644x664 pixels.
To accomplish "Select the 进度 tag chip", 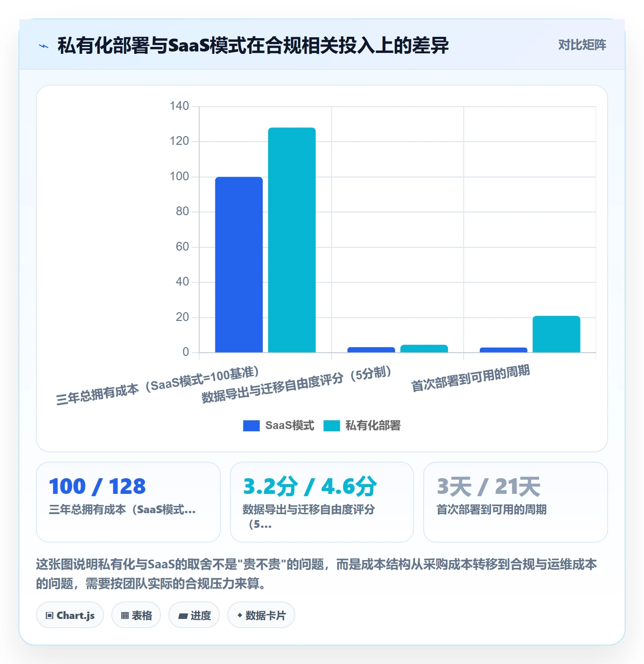I will [x=194, y=615].
